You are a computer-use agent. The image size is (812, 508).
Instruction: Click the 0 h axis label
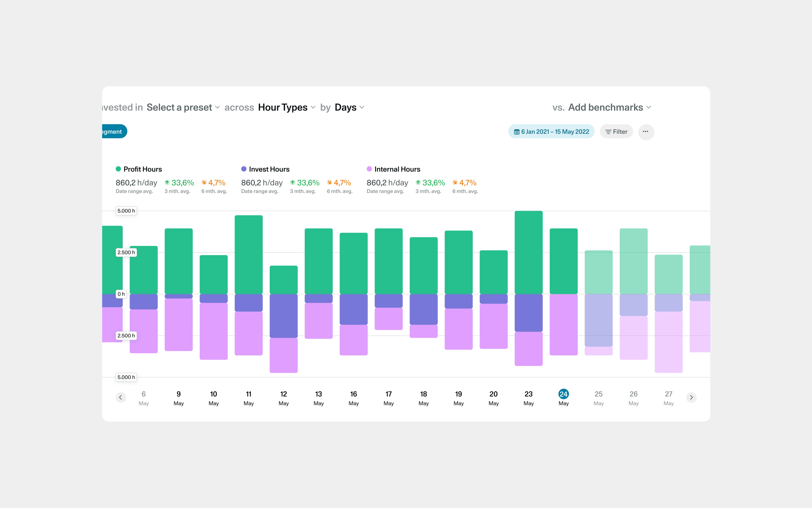[121, 294]
